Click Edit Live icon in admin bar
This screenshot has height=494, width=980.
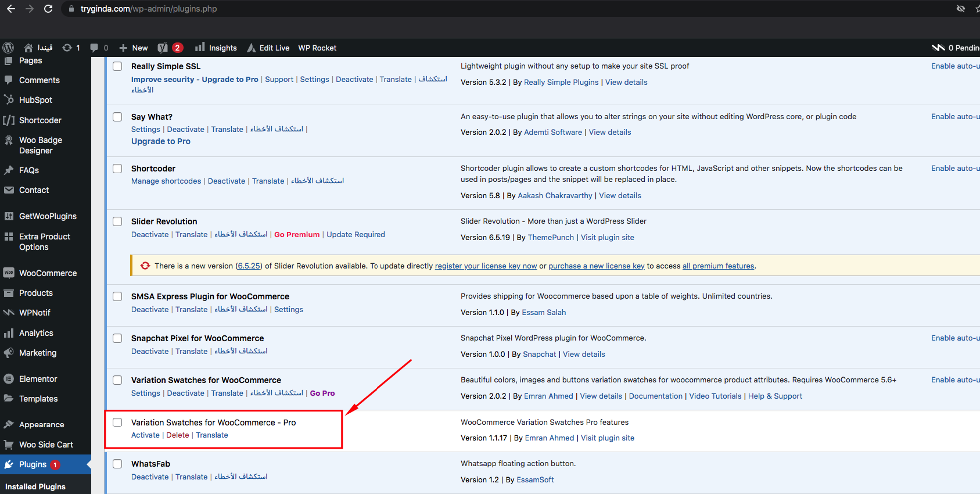pos(252,48)
